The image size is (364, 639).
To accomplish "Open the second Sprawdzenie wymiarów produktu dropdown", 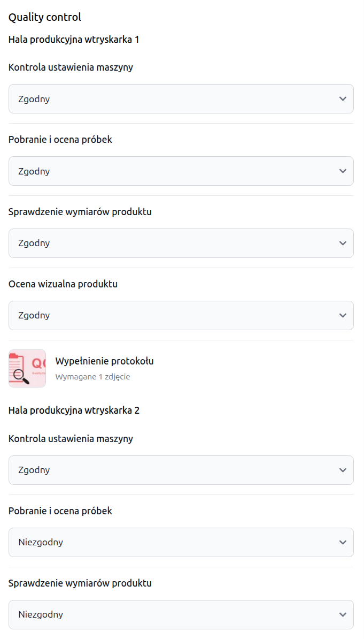I will (x=181, y=614).
